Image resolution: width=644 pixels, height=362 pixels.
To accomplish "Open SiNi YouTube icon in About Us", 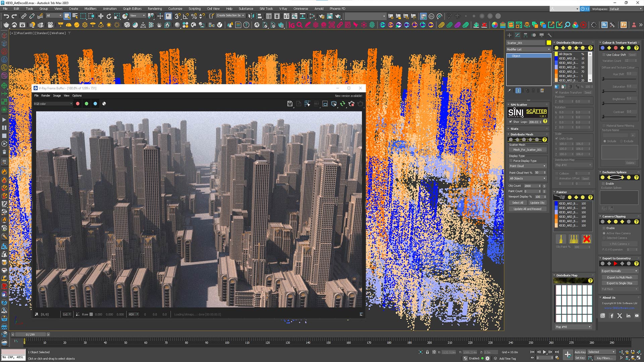I will (x=637, y=316).
